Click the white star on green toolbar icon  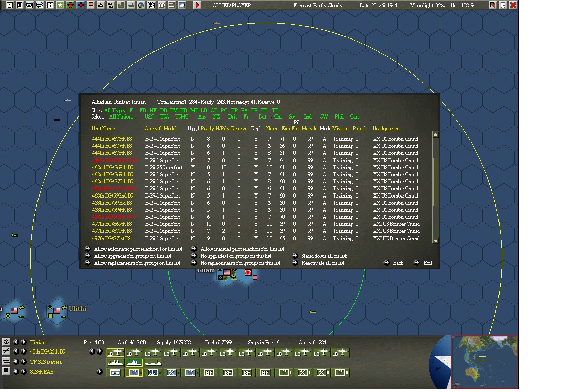point(60,5)
